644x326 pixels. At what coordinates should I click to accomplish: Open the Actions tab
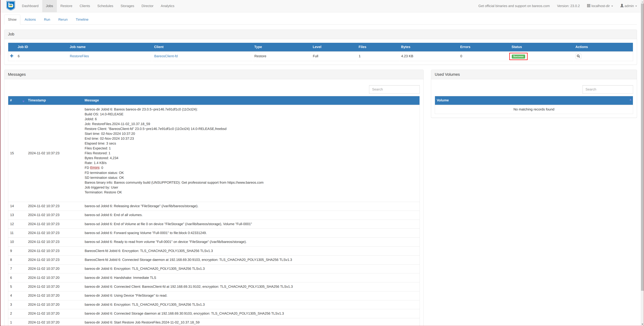click(x=30, y=19)
